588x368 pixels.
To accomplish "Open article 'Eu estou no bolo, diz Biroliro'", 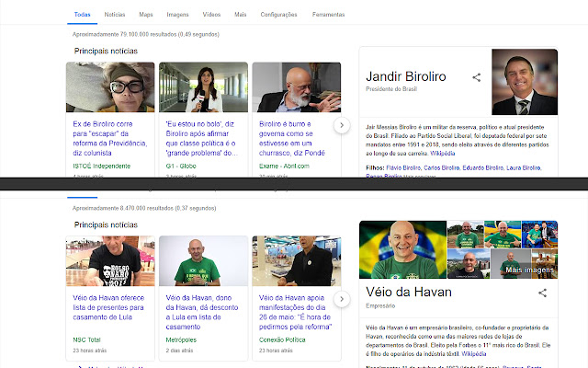I will pos(201,138).
